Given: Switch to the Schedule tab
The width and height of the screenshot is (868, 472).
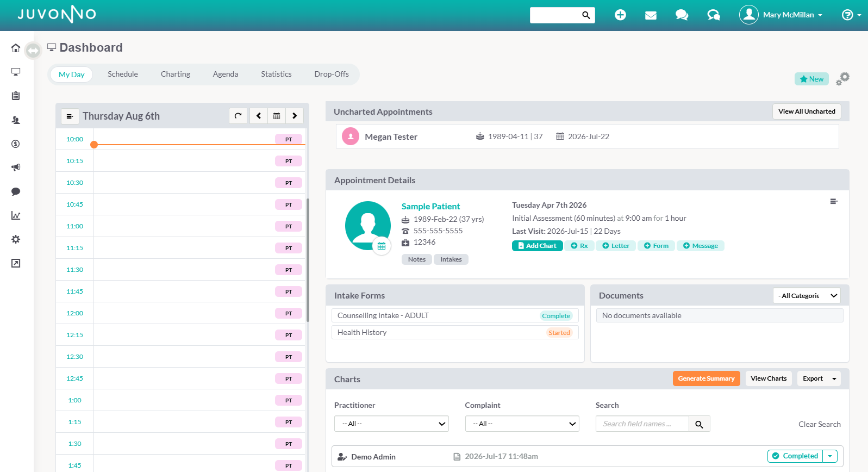Looking at the screenshot, I should [123, 74].
